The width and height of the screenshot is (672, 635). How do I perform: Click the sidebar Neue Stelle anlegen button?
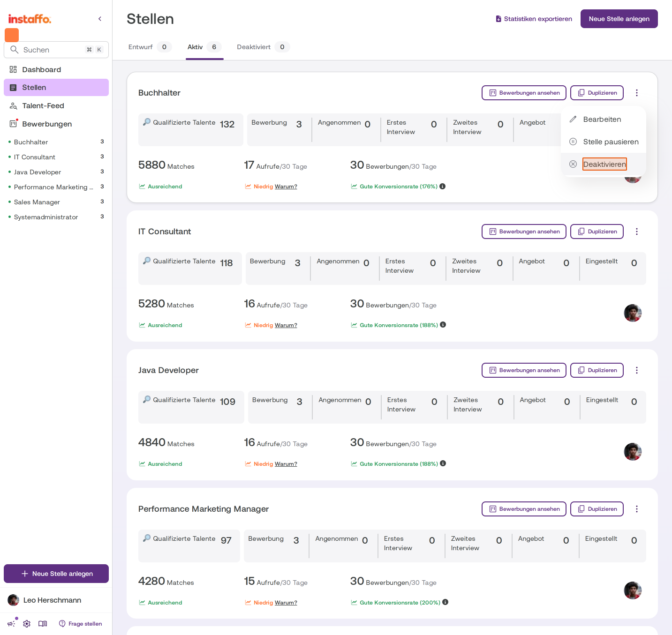coord(56,574)
